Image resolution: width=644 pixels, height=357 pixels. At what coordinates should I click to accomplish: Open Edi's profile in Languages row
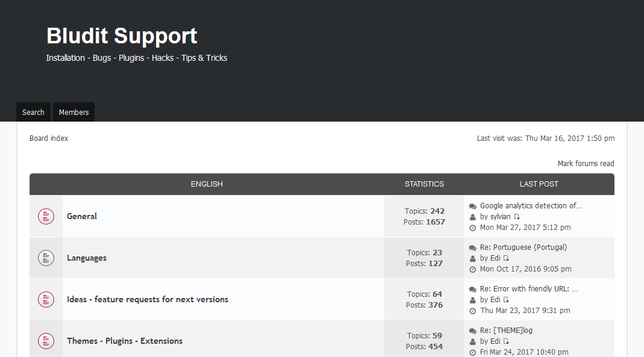pyautogui.click(x=495, y=258)
